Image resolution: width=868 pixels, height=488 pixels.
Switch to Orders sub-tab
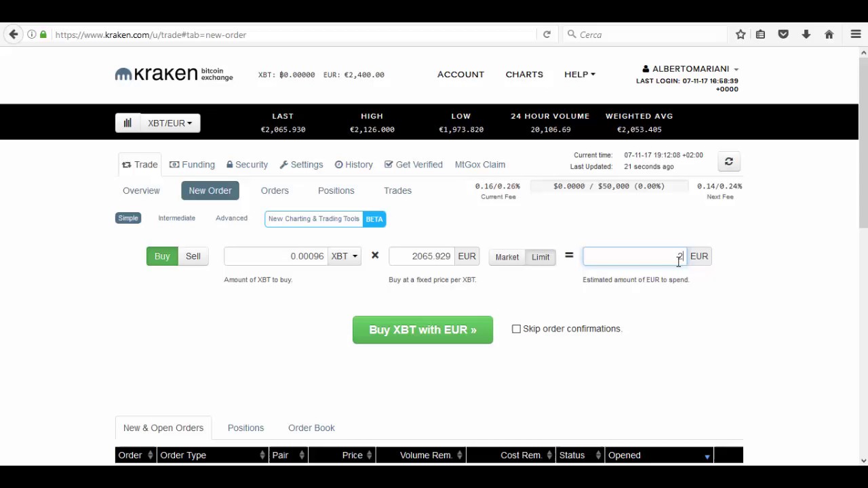(275, 190)
